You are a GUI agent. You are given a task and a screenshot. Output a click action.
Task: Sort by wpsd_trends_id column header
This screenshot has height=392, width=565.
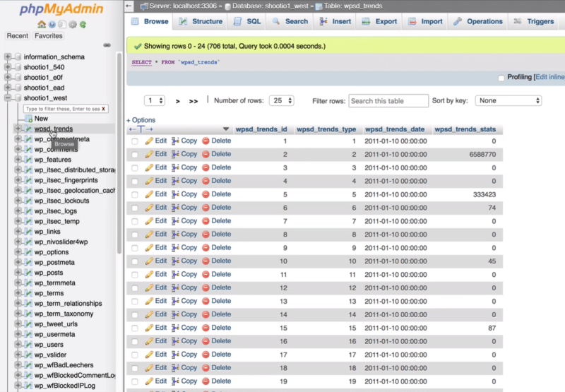[x=261, y=129]
